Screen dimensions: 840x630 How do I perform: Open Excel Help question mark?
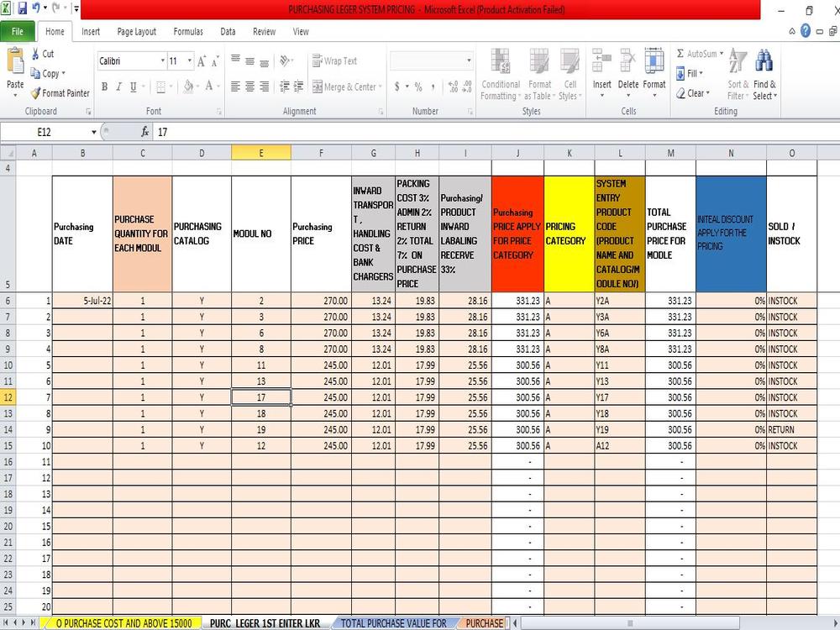point(806,31)
